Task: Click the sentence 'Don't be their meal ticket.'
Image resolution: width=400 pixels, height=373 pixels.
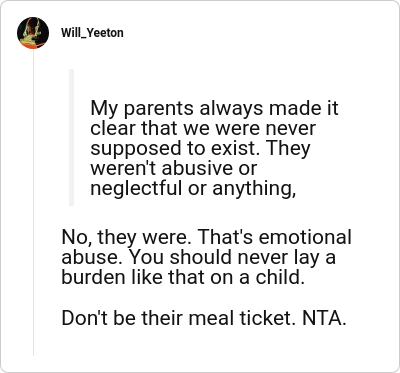Action: [180, 318]
